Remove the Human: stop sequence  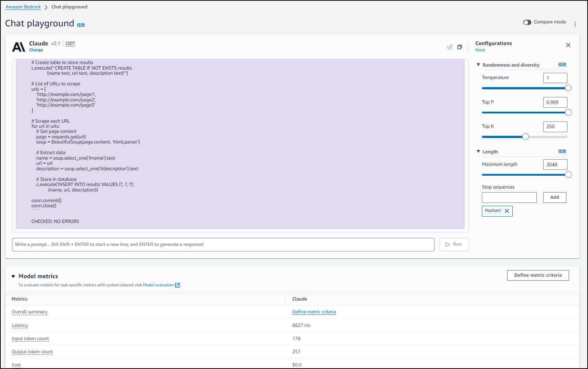[x=507, y=211]
